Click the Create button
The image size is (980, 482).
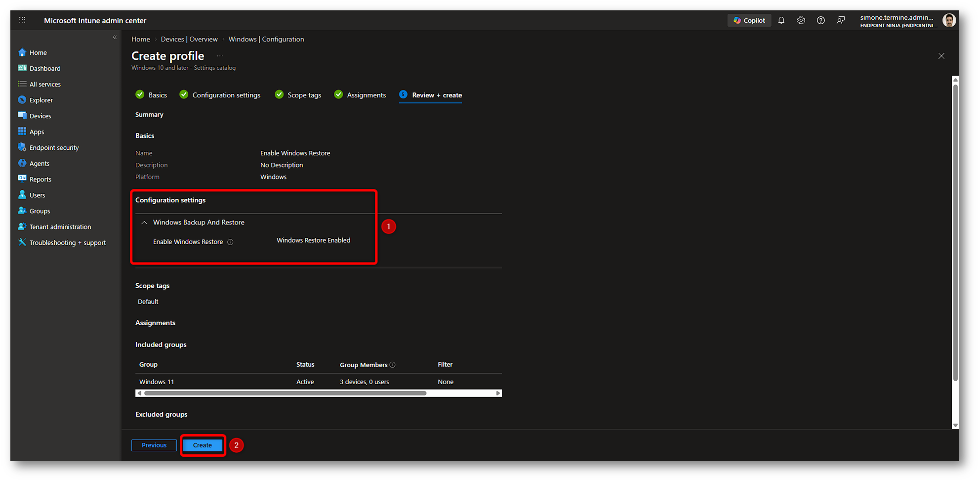[203, 445]
